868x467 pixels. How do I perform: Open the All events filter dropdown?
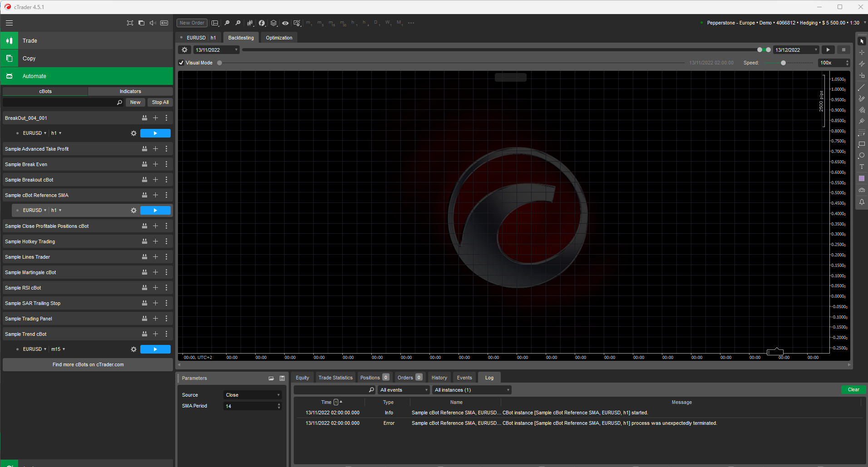(404, 390)
